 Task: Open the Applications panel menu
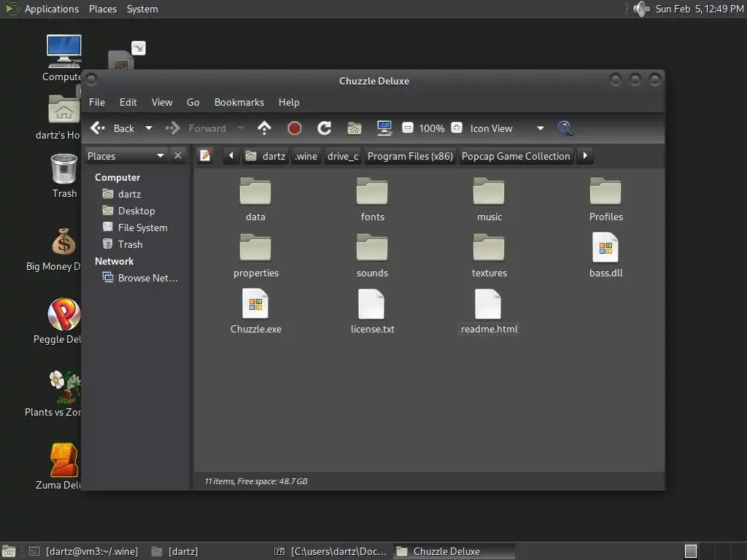pos(42,9)
